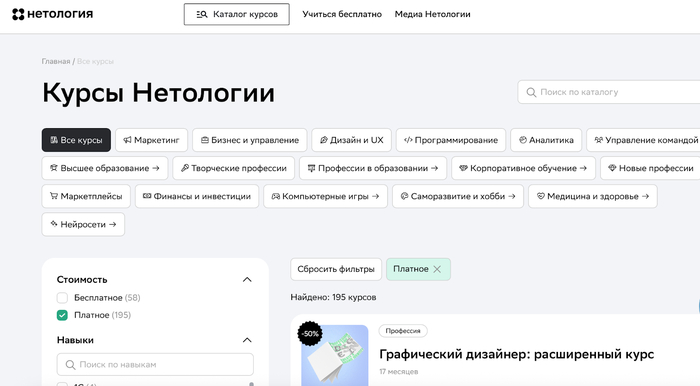This screenshot has width=700, height=386.
Task: Focus the Поиск по навыкам field
Action: pyautogui.click(x=155, y=365)
